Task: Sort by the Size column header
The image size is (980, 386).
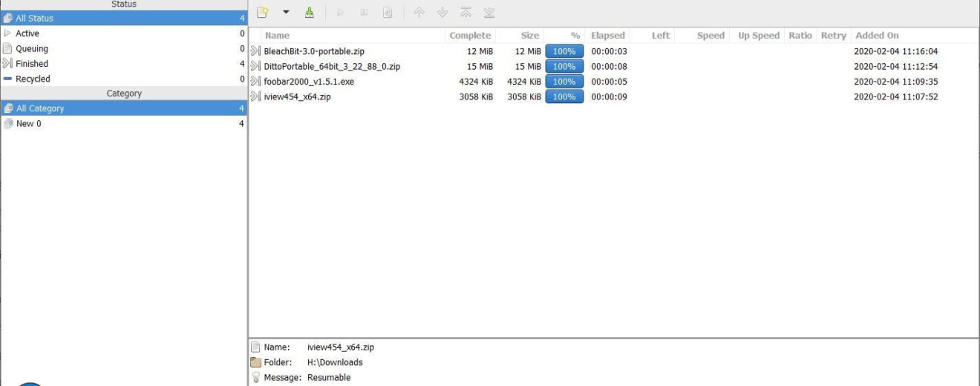Action: tap(520, 36)
